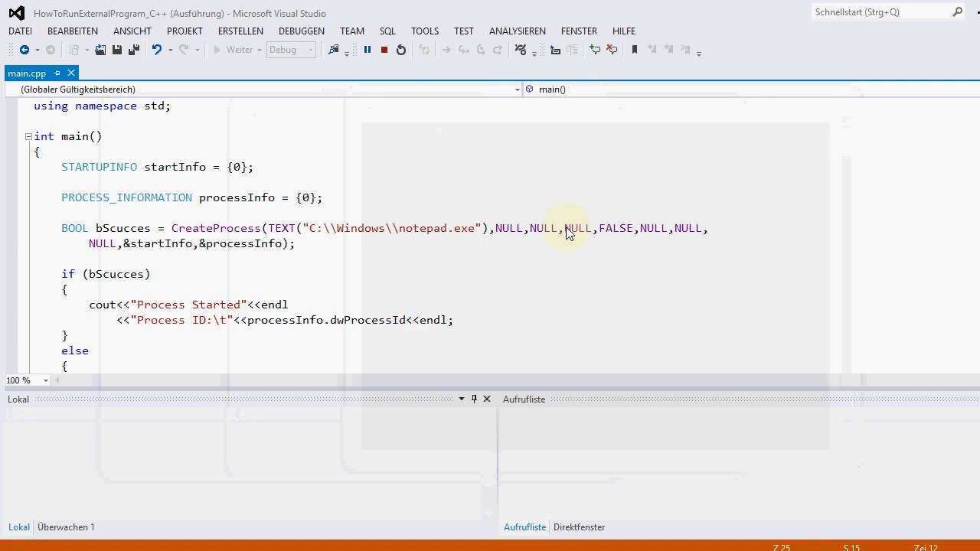
Task: Click the Save All icon in toolbar
Action: pos(133,50)
